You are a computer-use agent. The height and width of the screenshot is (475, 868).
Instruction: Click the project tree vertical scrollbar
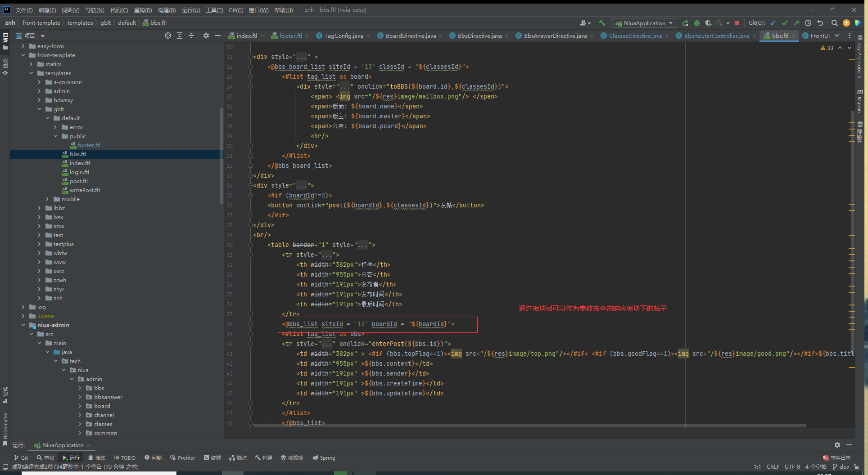tap(221, 156)
